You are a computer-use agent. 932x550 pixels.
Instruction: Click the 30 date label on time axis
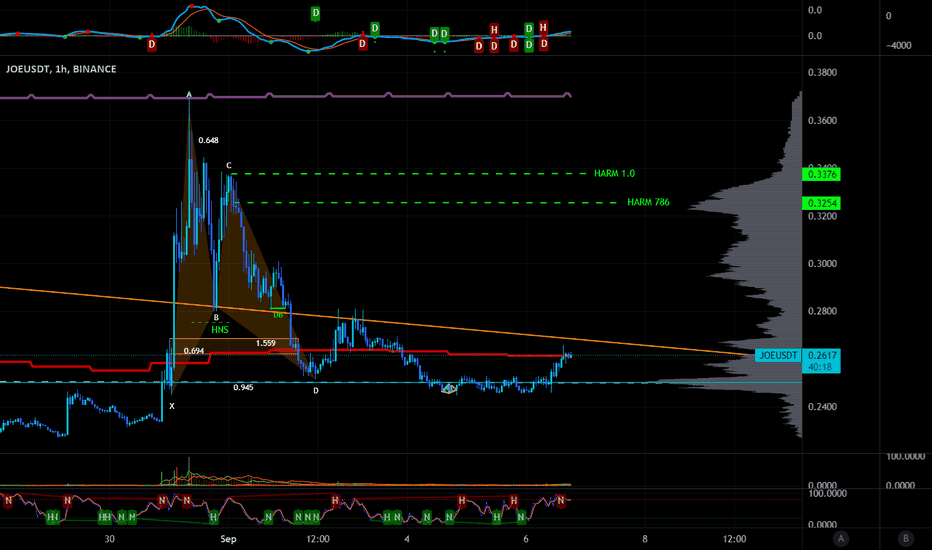pyautogui.click(x=109, y=539)
